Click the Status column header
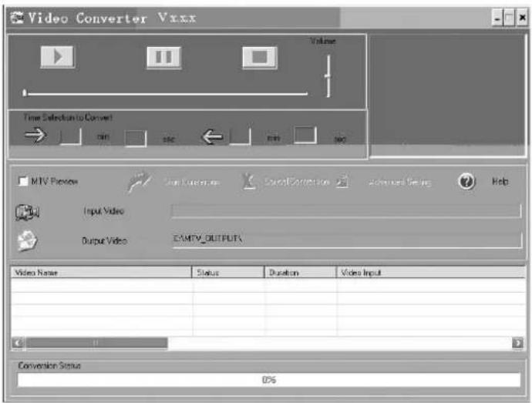This screenshot has height=403, width=532. [228, 273]
